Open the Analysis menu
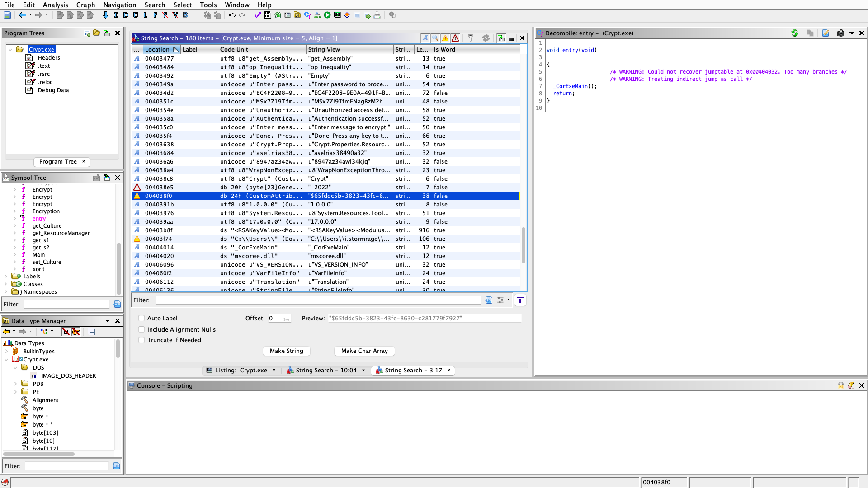This screenshot has height=488, width=868. (55, 5)
